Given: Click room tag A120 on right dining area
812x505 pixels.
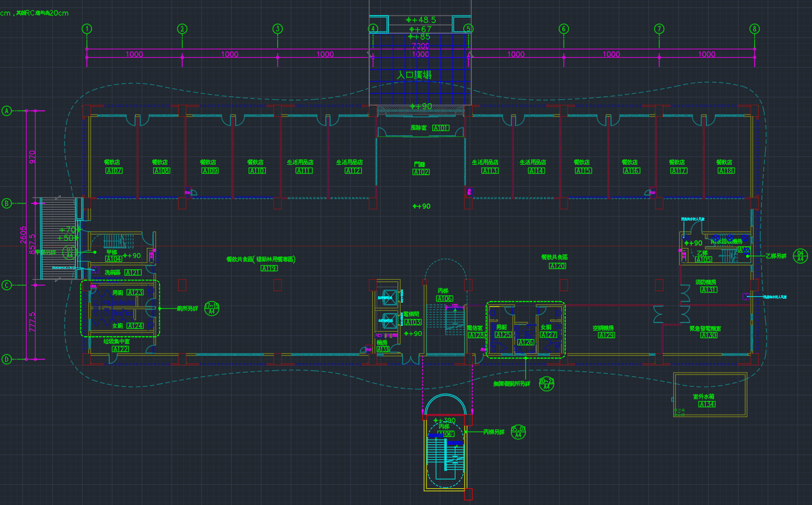Looking at the screenshot, I should (557, 266).
